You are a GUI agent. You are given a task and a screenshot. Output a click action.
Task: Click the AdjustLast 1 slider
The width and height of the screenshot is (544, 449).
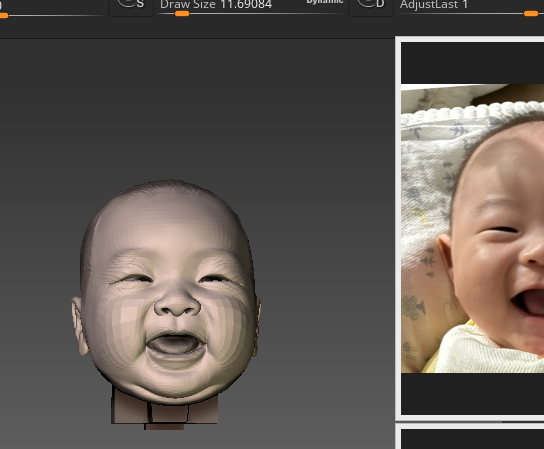pos(470,8)
